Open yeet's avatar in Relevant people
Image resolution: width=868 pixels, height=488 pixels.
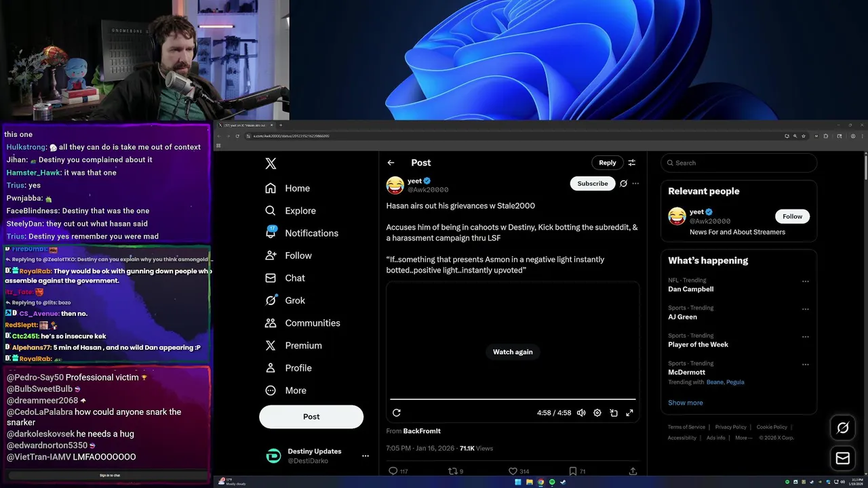point(677,216)
